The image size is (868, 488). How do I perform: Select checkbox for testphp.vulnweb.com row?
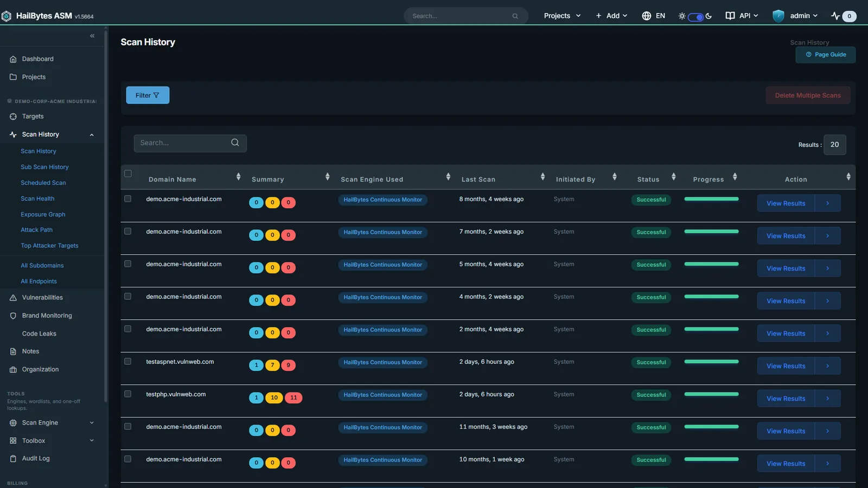128,394
